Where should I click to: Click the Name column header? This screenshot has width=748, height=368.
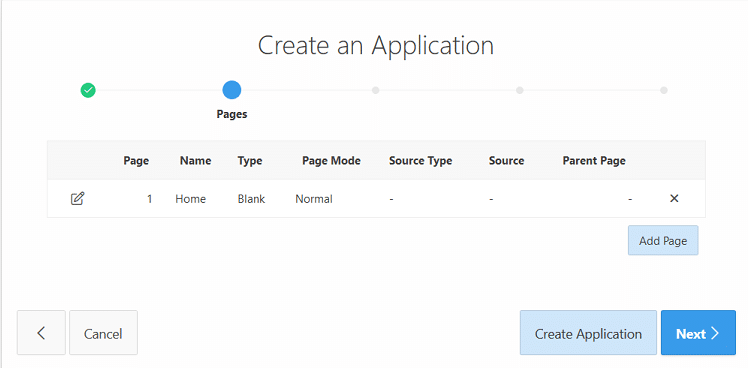(x=196, y=161)
